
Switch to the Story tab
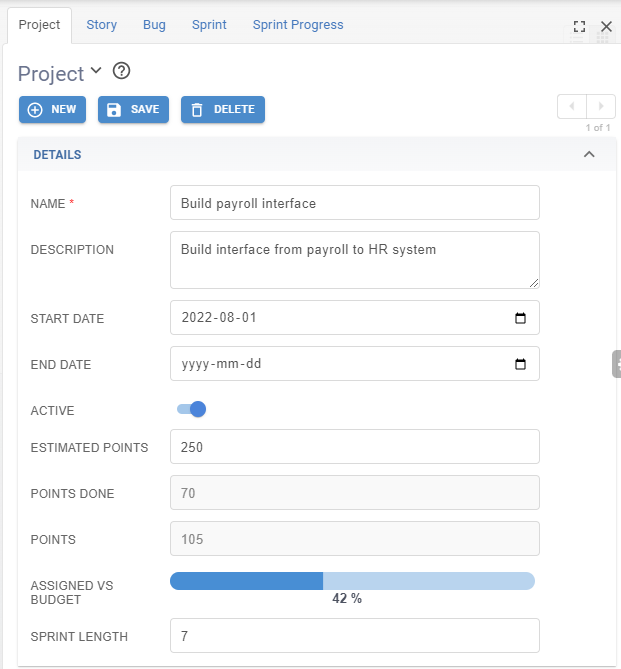click(x=102, y=25)
